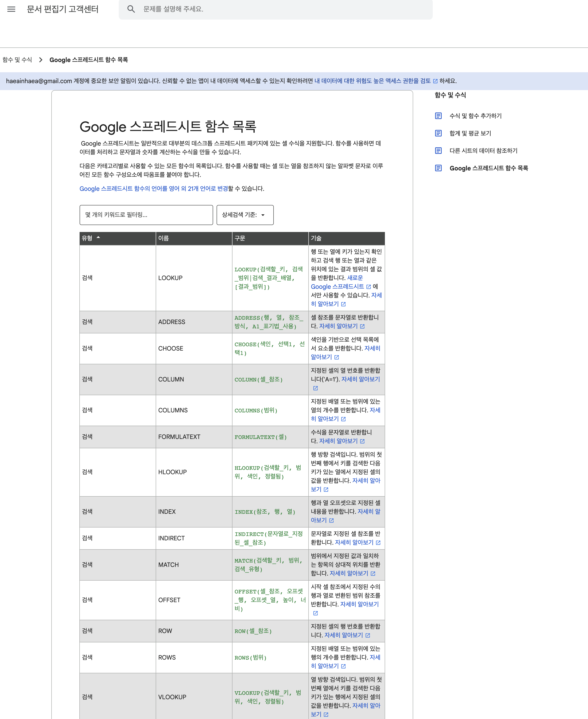The image size is (588, 719).
Task: Click document icon beside '합계 및 평균 보기'
Action: pos(438,133)
